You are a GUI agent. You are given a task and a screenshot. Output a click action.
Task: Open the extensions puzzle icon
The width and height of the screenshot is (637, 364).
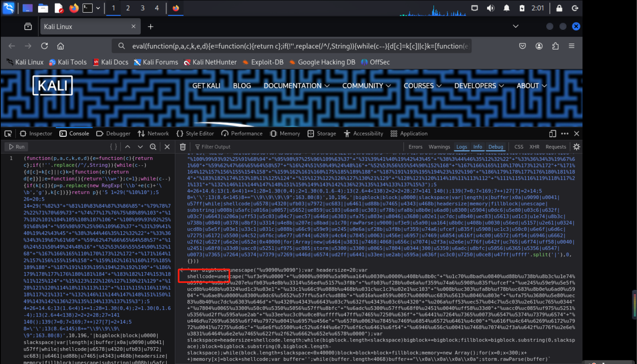555,46
